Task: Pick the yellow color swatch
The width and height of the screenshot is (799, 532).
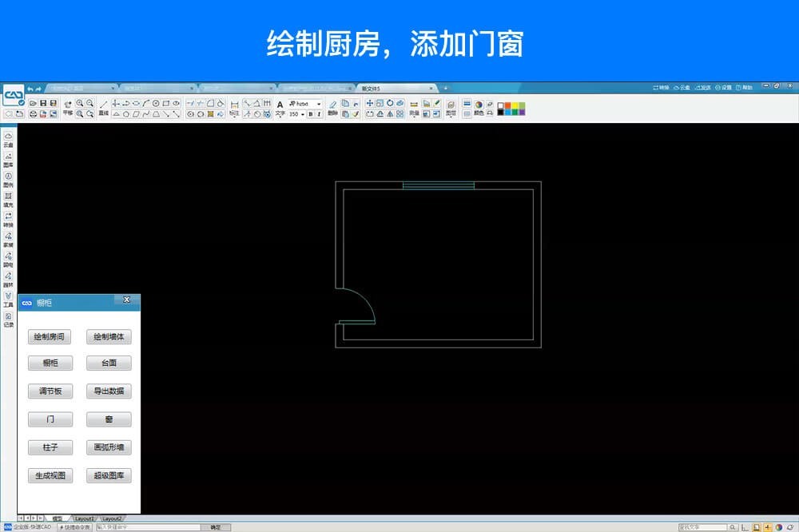Action: click(515, 105)
